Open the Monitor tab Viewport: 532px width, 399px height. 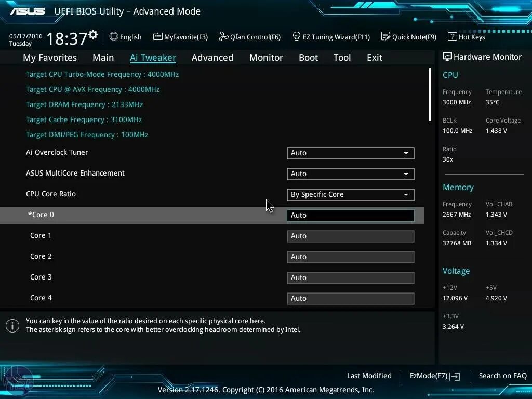click(266, 57)
